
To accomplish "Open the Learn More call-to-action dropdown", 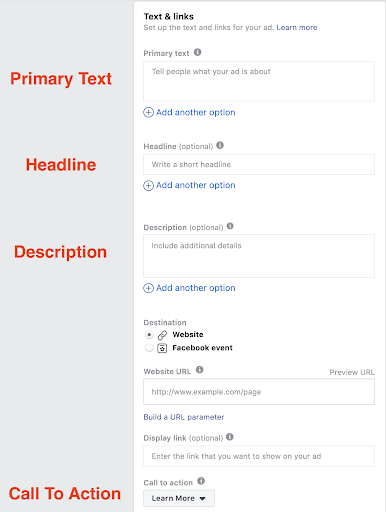I will [x=179, y=498].
